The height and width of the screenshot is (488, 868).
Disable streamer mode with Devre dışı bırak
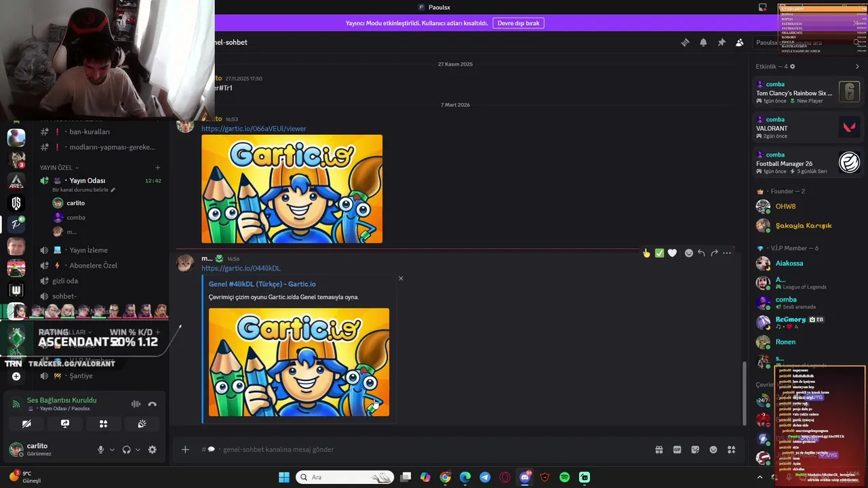(519, 23)
